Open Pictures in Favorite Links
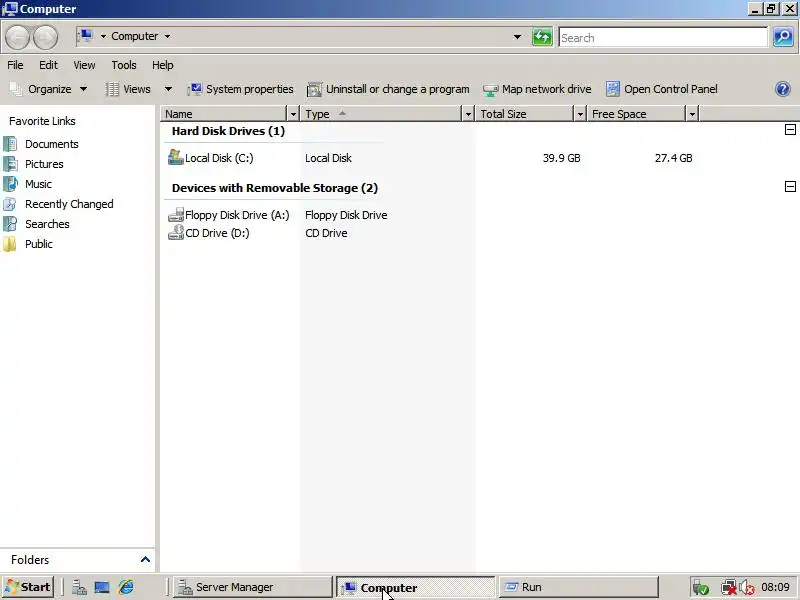Viewport: 800px width, 600px height. (x=44, y=164)
